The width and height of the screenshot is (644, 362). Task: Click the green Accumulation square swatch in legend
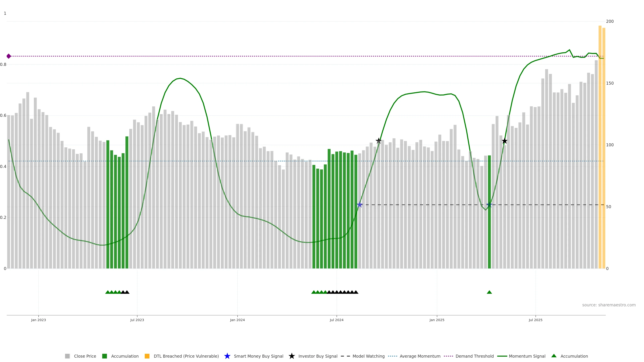coord(104,356)
